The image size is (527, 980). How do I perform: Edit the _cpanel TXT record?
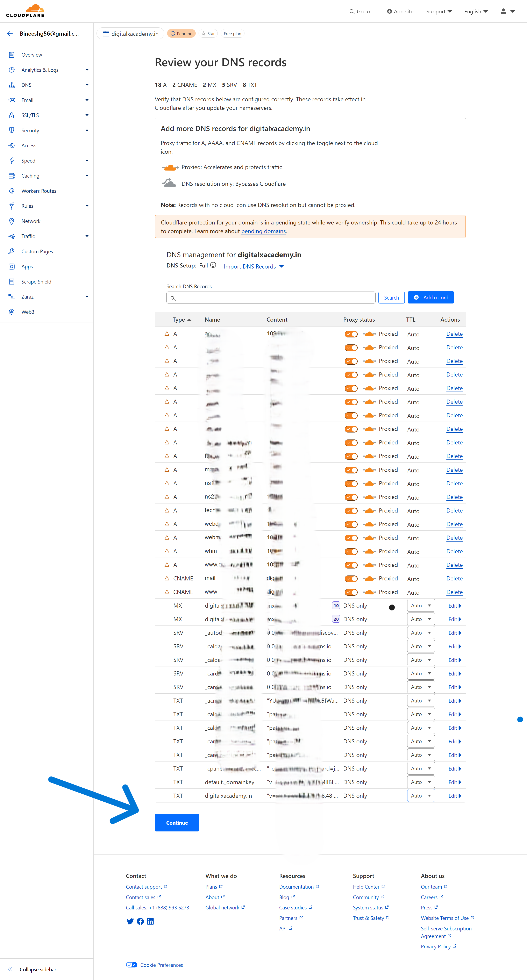click(455, 768)
